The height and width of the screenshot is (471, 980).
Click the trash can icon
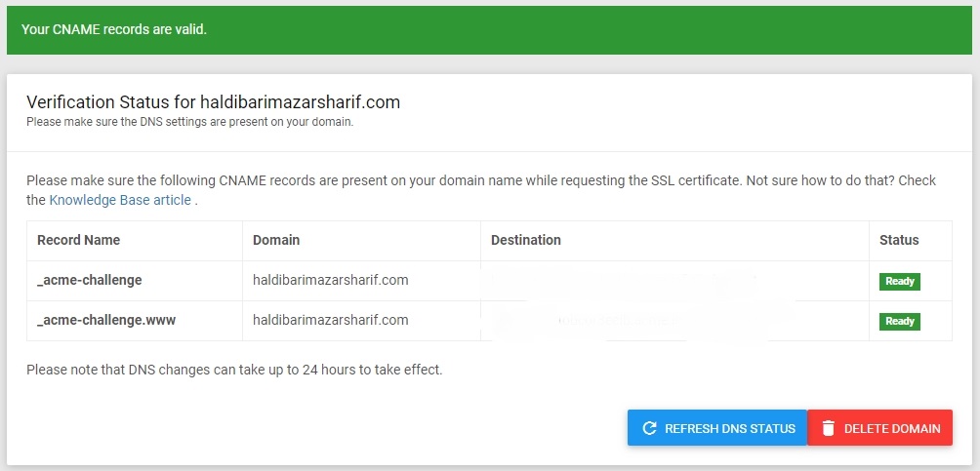click(828, 428)
